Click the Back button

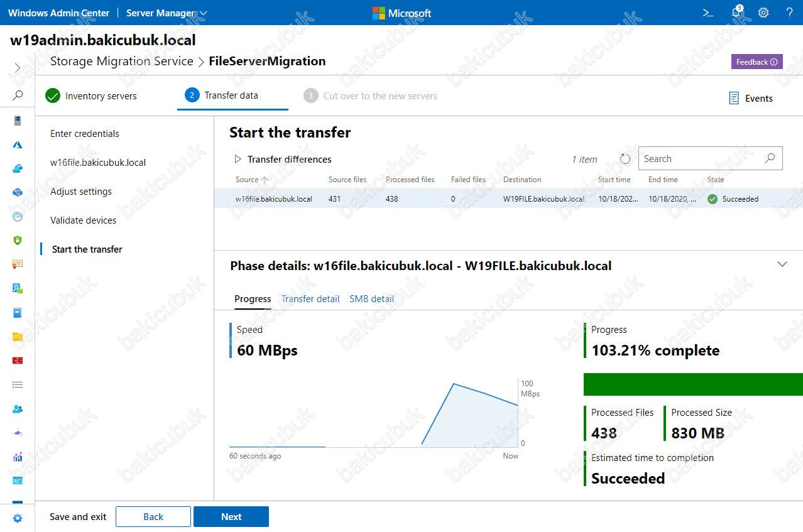153,516
